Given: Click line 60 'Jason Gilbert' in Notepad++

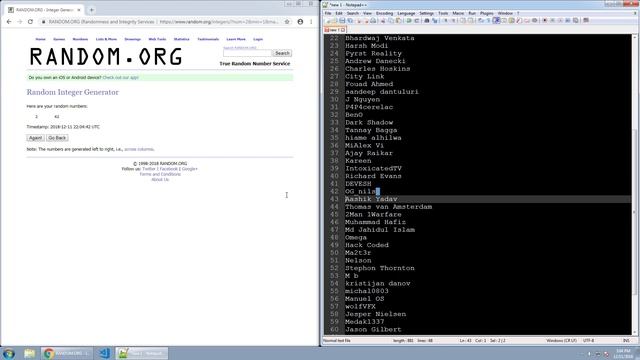Looking at the screenshot, I should pyautogui.click(x=373, y=329).
